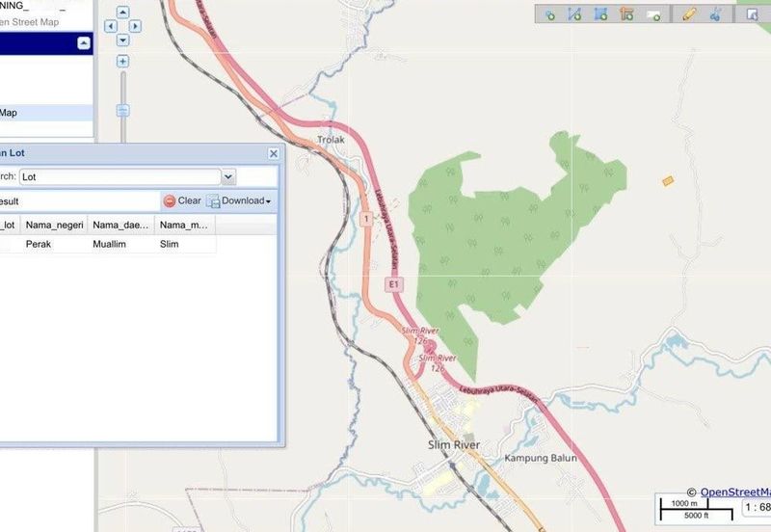This screenshot has height=532, width=771.
Task: Select the draw point tool
Action: click(549, 14)
